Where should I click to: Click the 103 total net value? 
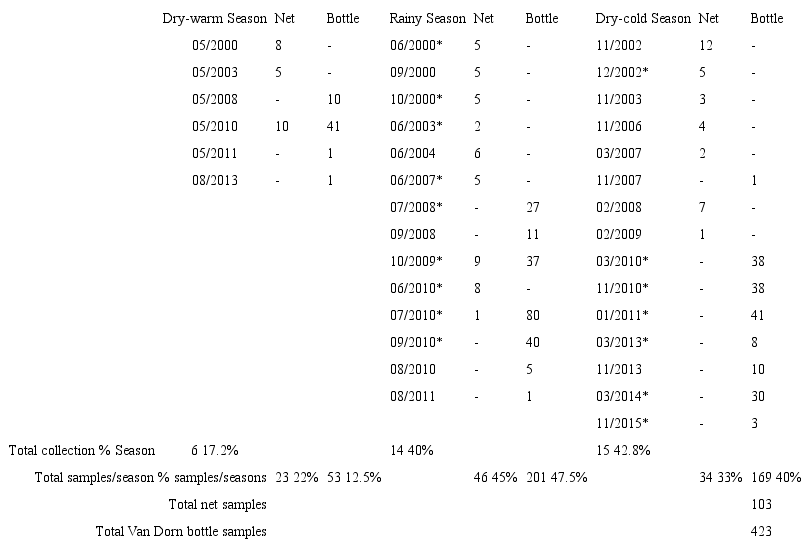(762, 504)
